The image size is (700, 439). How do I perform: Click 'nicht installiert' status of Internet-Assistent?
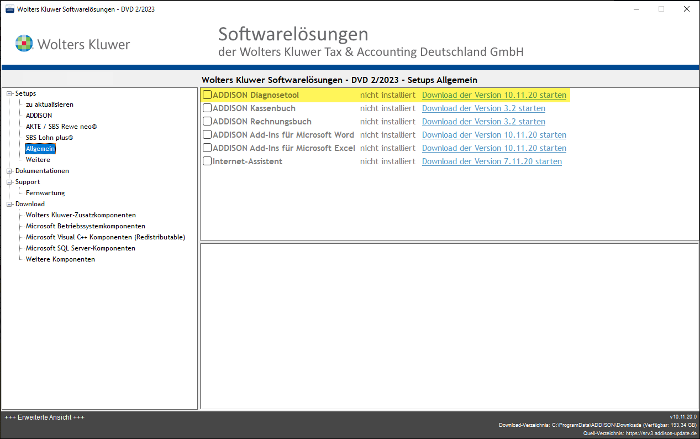coord(388,161)
